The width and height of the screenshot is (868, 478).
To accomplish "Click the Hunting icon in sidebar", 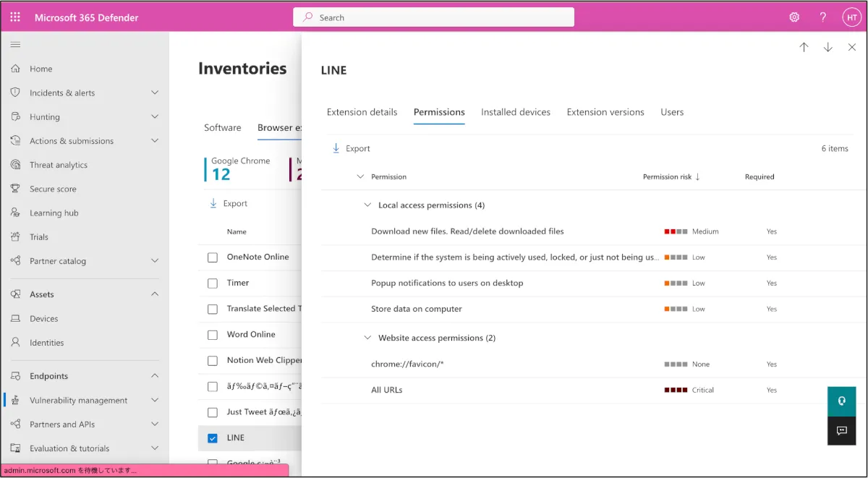I will pyautogui.click(x=15, y=116).
